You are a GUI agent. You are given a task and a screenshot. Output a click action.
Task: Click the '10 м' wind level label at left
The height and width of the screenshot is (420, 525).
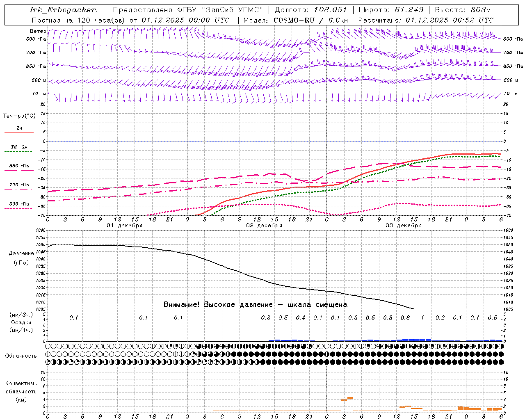coord(39,94)
